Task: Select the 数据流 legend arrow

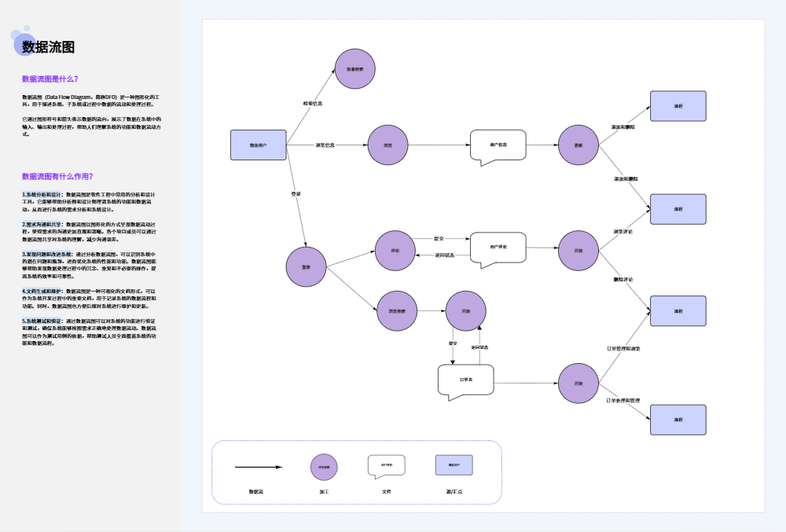Action: (258, 467)
